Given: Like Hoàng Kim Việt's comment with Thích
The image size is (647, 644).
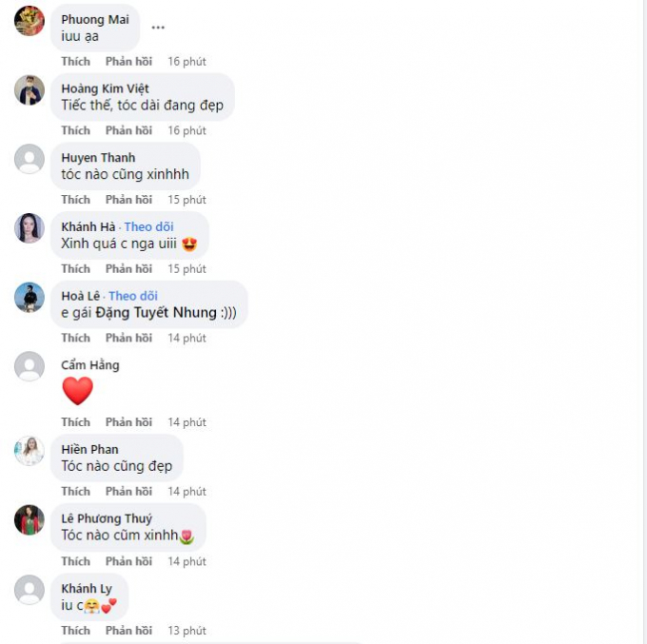Looking at the screenshot, I should click(x=75, y=130).
